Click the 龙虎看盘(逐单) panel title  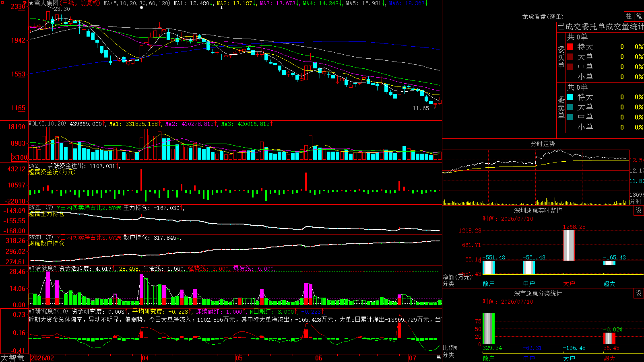point(543,16)
